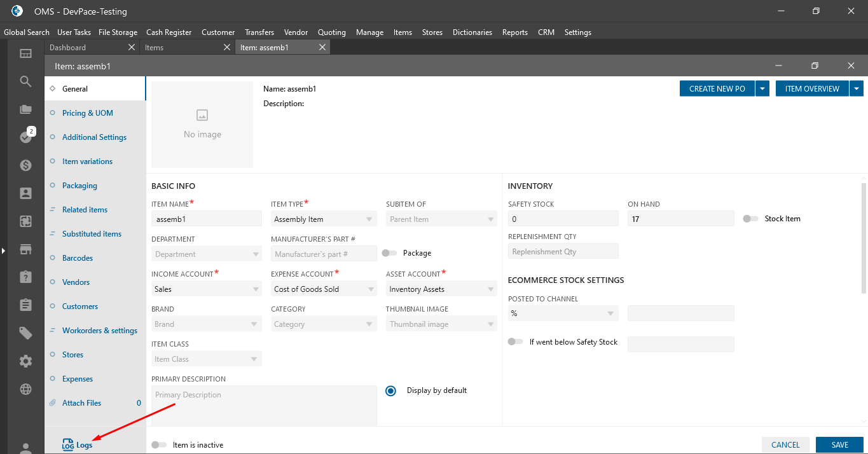Toggle Item is inactive switch
This screenshot has height=454, width=868.
click(159, 445)
